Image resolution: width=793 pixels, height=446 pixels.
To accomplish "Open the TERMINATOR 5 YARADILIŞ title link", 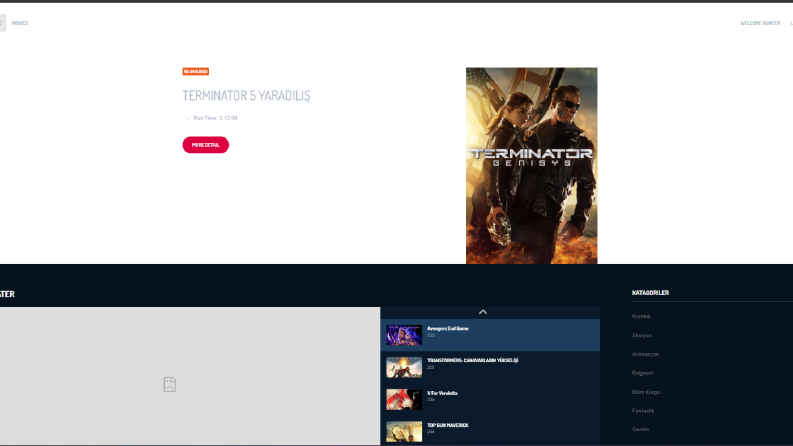I will (x=246, y=96).
